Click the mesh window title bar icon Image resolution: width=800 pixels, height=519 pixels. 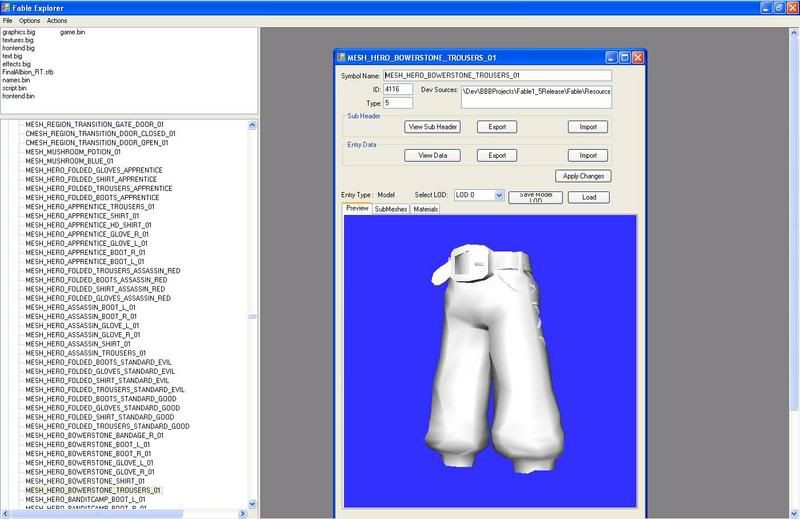[x=341, y=57]
